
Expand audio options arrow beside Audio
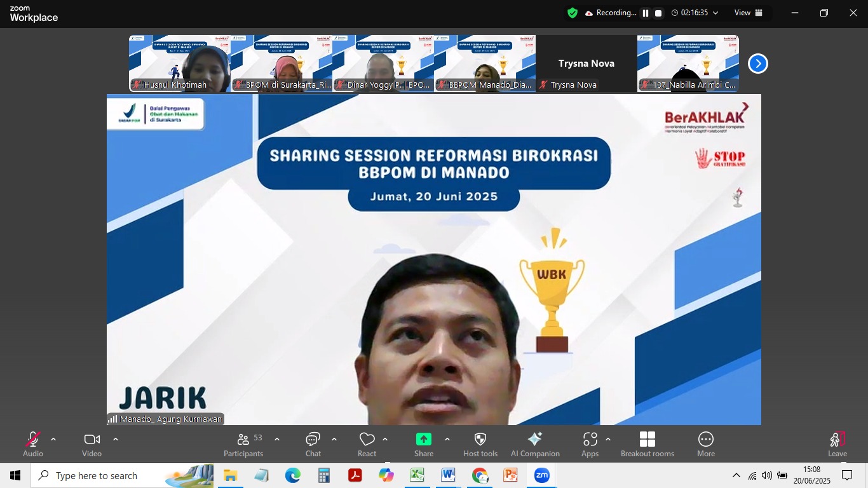pos(53,439)
